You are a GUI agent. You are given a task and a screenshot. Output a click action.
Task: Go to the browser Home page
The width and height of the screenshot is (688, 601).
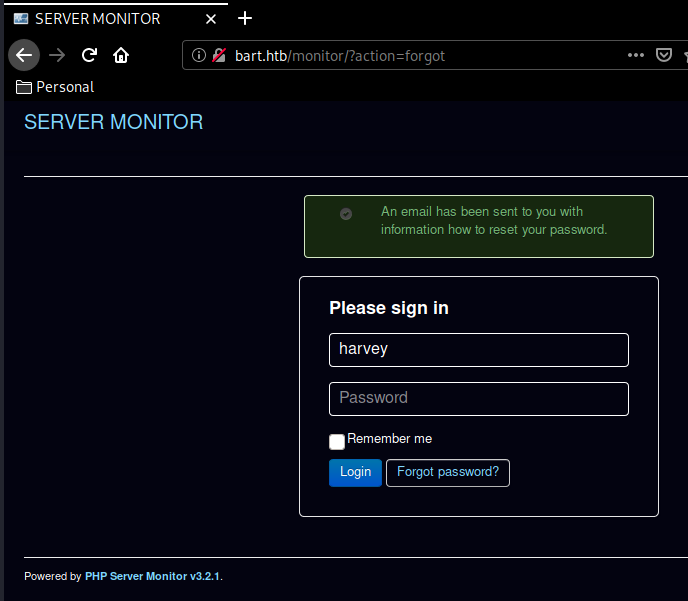[121, 55]
